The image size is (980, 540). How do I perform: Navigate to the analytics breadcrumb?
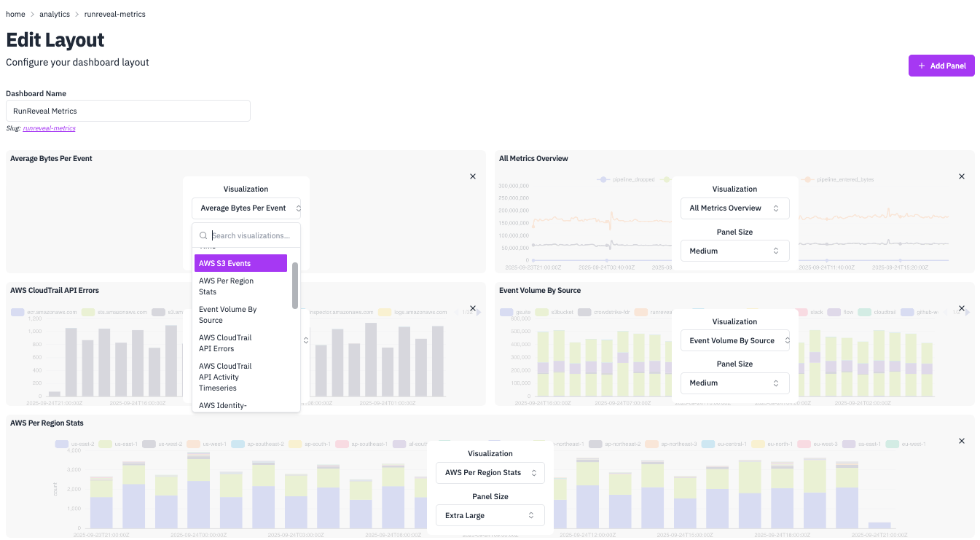point(55,13)
